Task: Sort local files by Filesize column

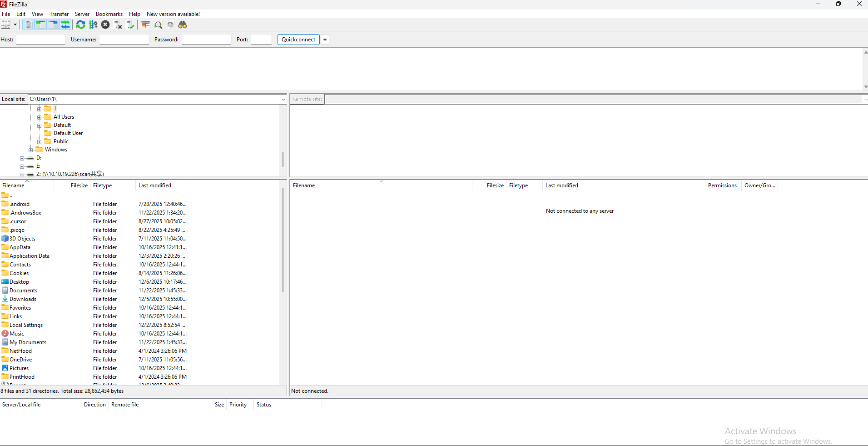Action: tap(72, 185)
